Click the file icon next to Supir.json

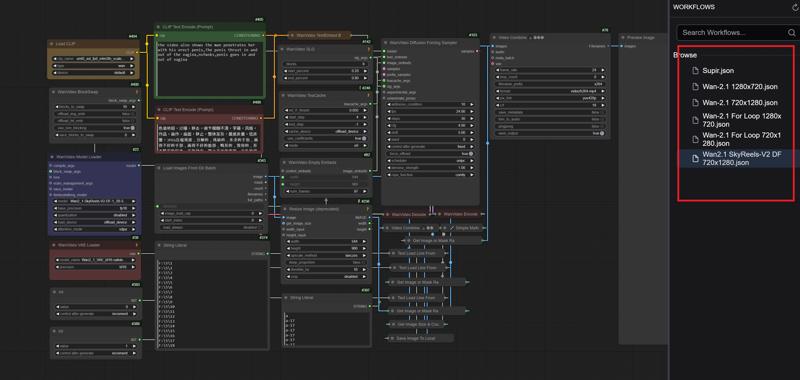tap(695, 70)
